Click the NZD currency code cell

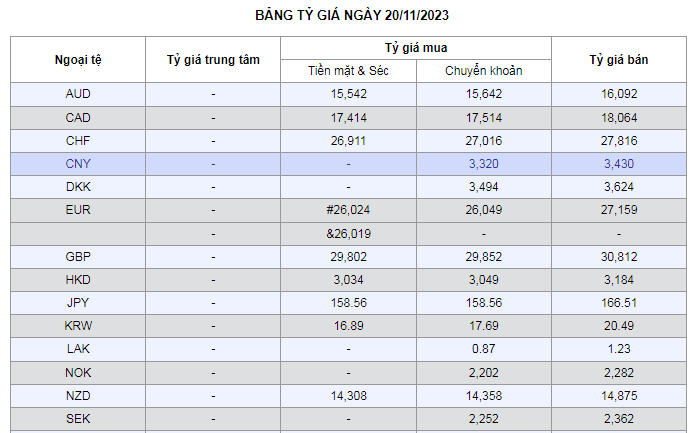click(77, 396)
